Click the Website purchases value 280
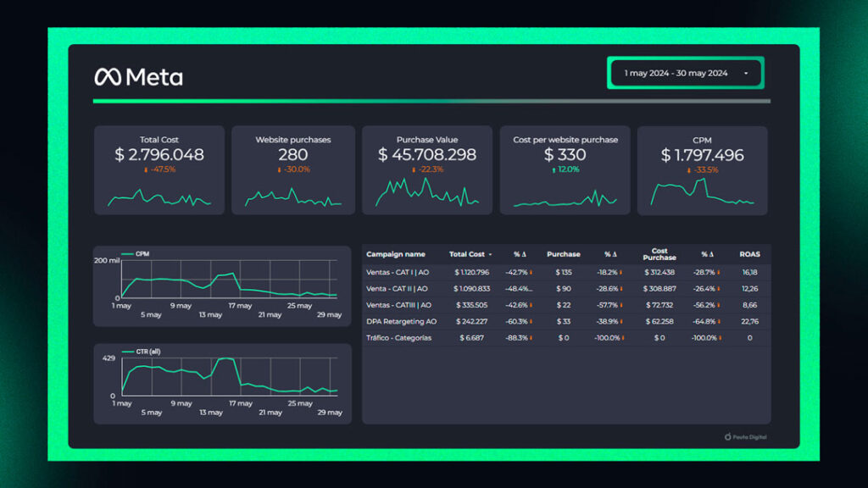This screenshot has width=868, height=488. pos(293,155)
